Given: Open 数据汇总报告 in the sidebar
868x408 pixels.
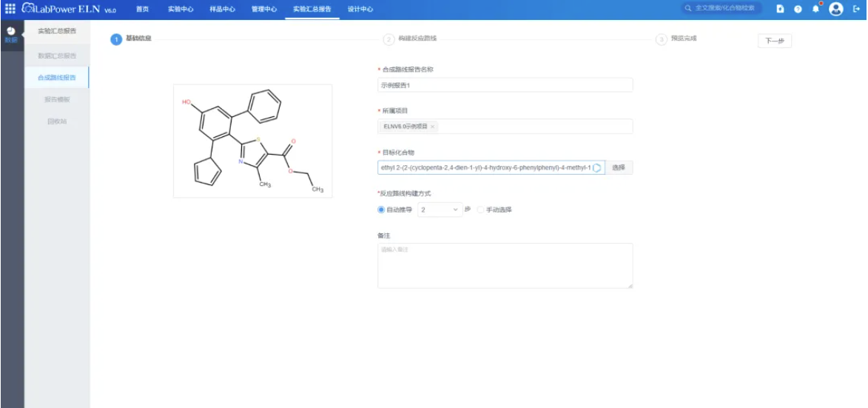Looking at the screenshot, I should click(x=57, y=56).
